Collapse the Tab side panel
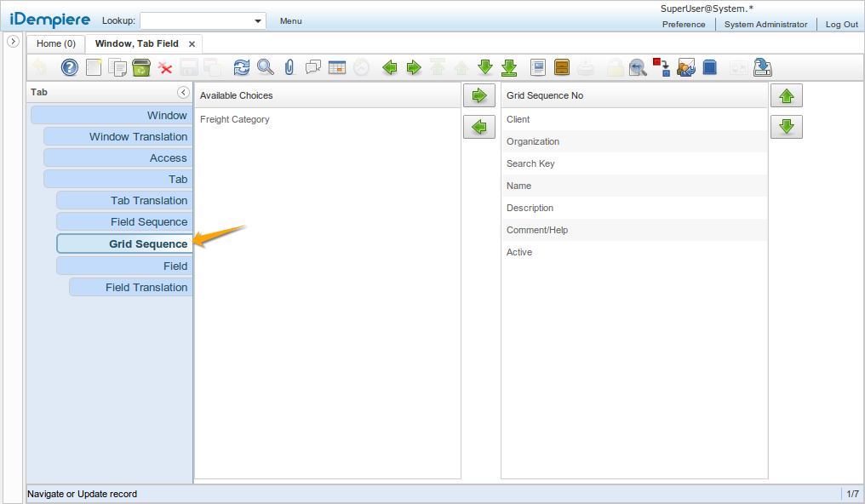Viewport: 865px width, 504px height. pyautogui.click(x=183, y=92)
